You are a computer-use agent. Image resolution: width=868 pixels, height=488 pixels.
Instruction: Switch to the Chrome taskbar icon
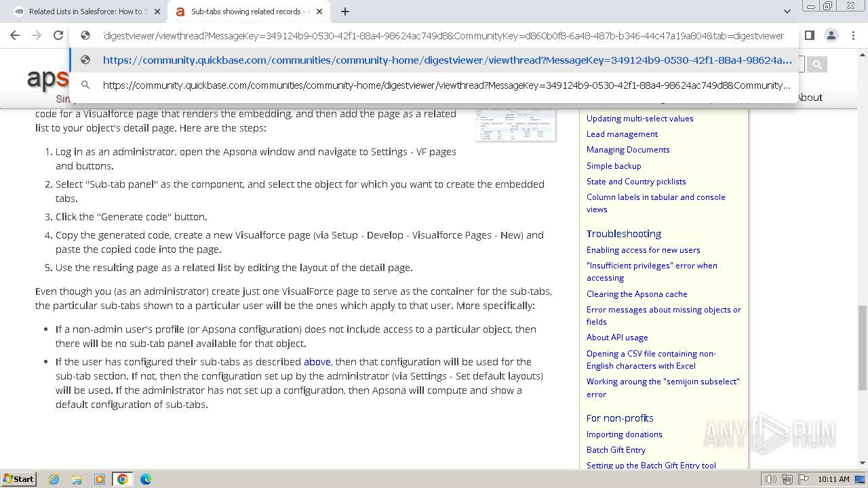pyautogui.click(x=123, y=479)
